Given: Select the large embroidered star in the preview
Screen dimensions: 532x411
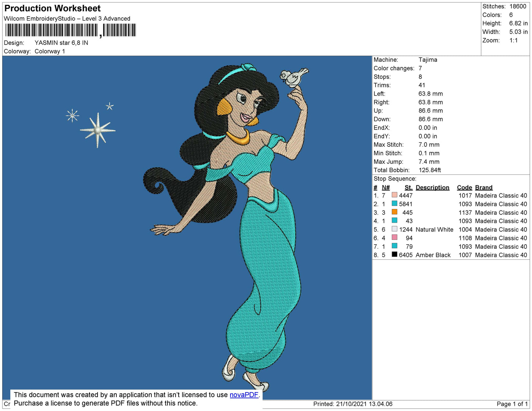Looking at the screenshot, I should [x=98, y=130].
